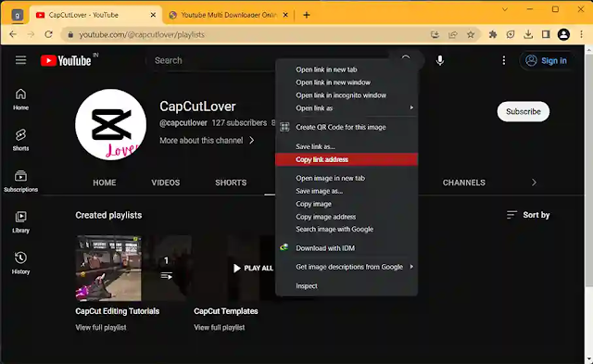Image resolution: width=593 pixels, height=364 pixels.
Task: View full playlist under CapCut Editing Tutorials
Action: pos(101,327)
